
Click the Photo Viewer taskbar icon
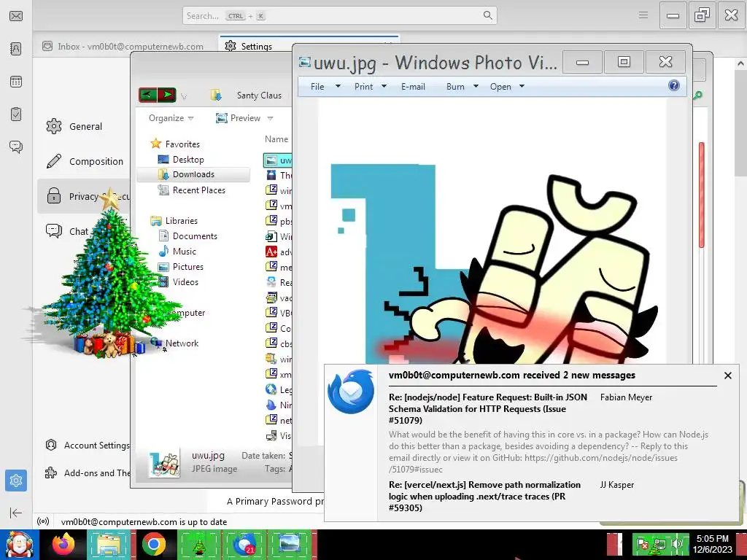coord(289,544)
